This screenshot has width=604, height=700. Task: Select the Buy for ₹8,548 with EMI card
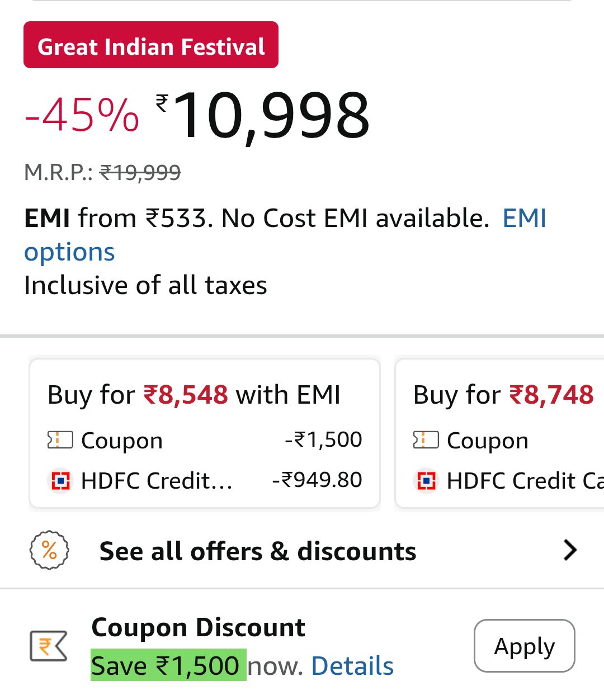pos(205,395)
